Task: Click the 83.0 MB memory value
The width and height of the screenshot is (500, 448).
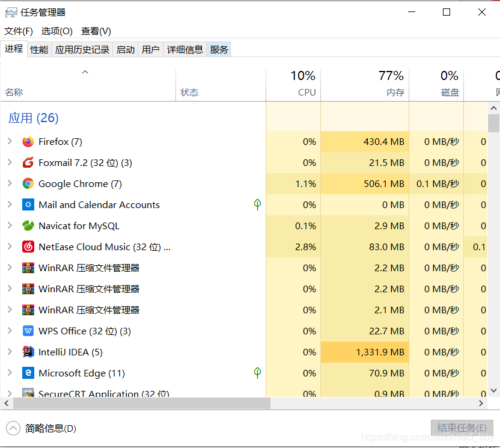Action: (x=386, y=247)
